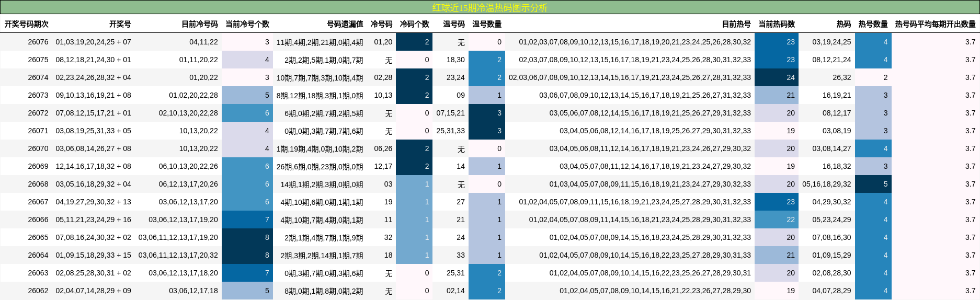Click hot count 24 in row 26074
980x300 pixels.
tap(777, 77)
